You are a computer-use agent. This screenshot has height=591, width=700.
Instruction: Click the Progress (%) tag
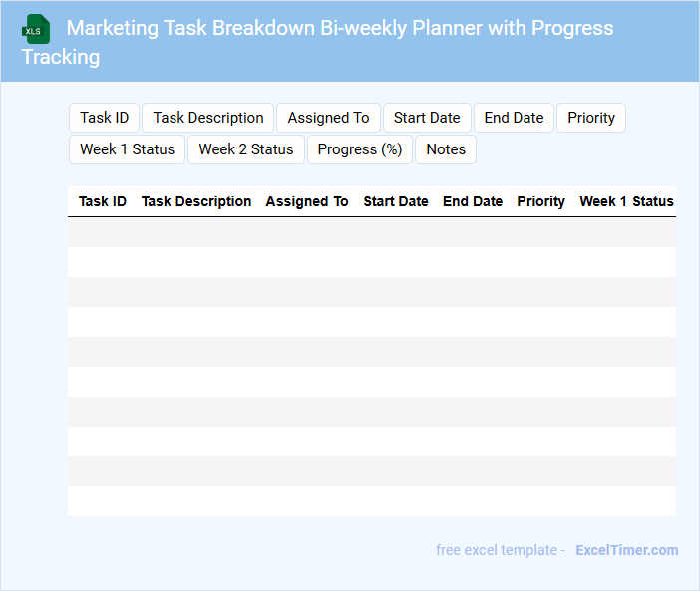tap(360, 149)
